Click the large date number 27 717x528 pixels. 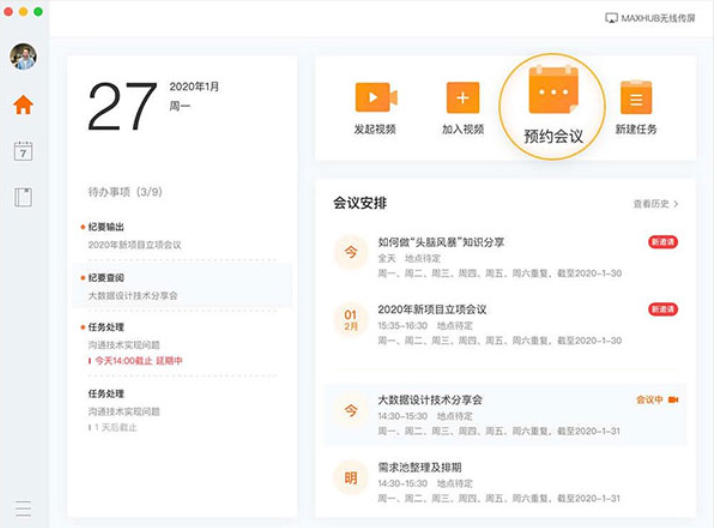(x=123, y=106)
